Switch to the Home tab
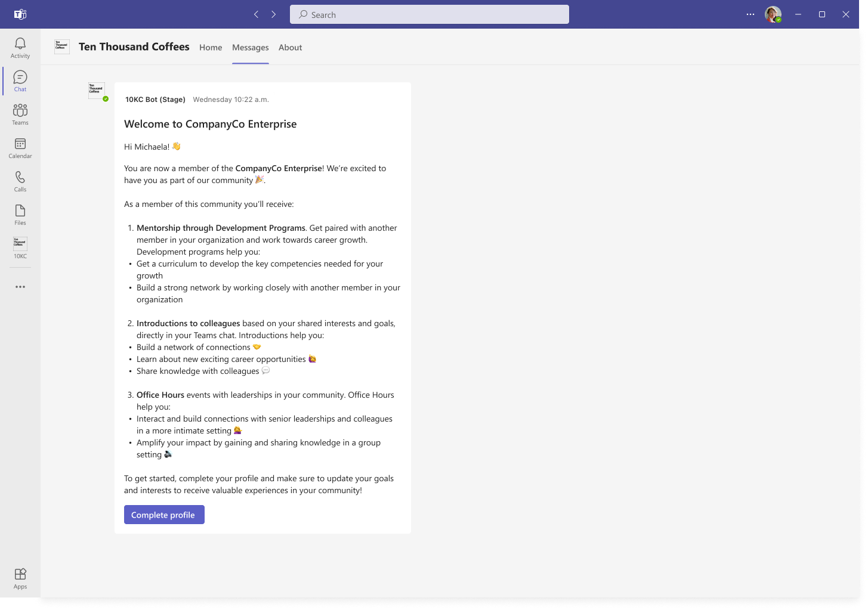 (211, 47)
